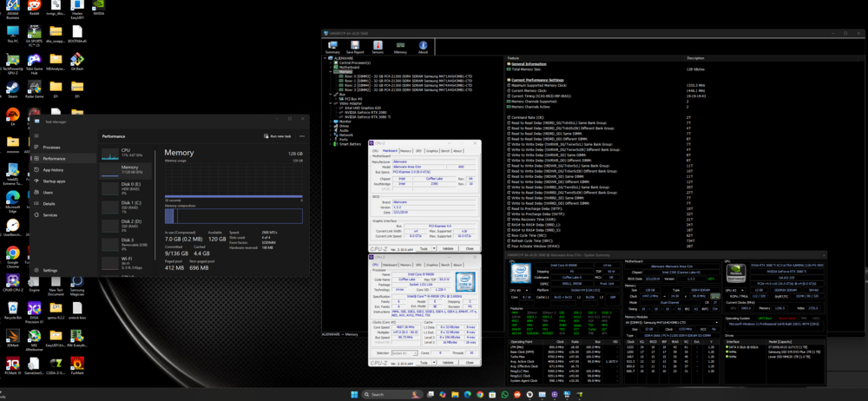
Task: Switch to the SPD tab in CPU-Z
Action: click(418, 150)
